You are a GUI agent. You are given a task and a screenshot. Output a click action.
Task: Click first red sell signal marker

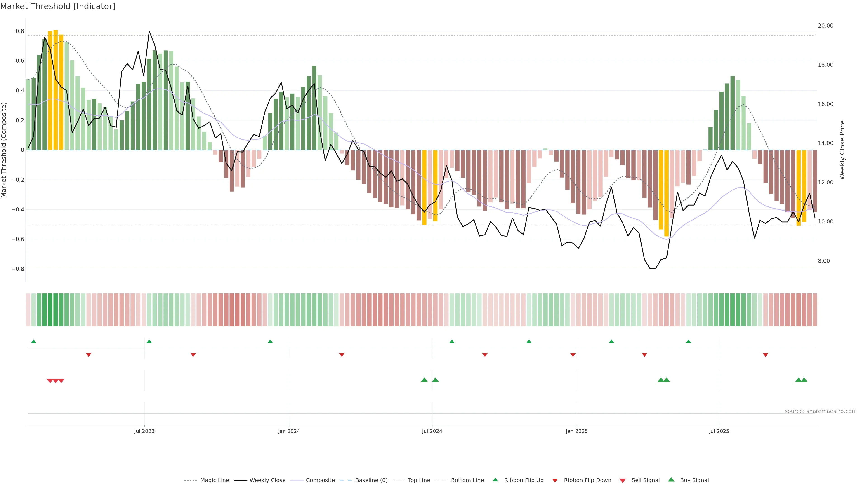pos(50,381)
